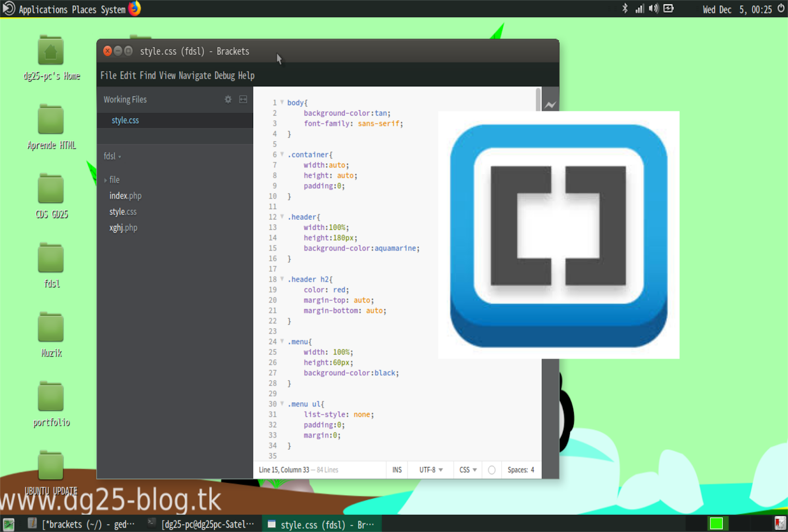Click the network signal icon in the tray
This screenshot has width=788, height=532.
[x=639, y=8]
